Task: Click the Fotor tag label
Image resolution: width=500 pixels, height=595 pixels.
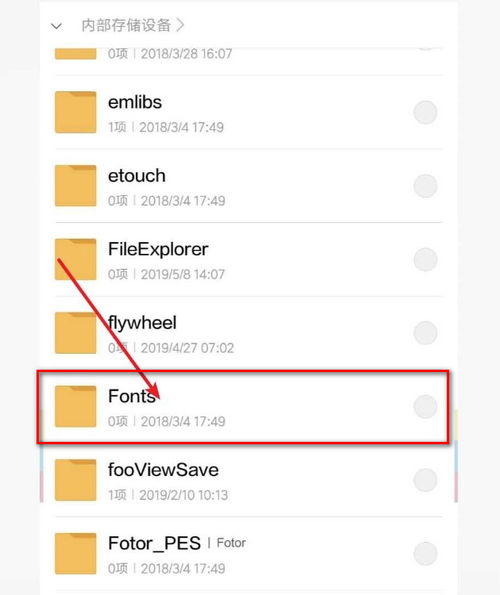Action: click(231, 543)
